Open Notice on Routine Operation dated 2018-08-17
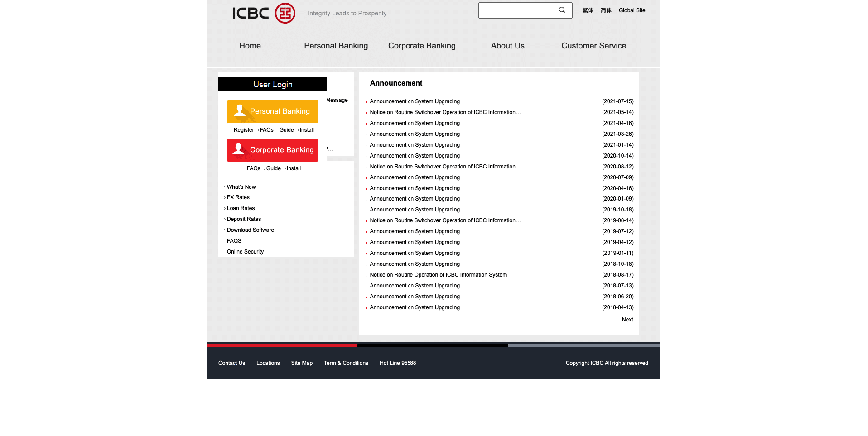Screen dimensions: 868x436 pos(438,275)
